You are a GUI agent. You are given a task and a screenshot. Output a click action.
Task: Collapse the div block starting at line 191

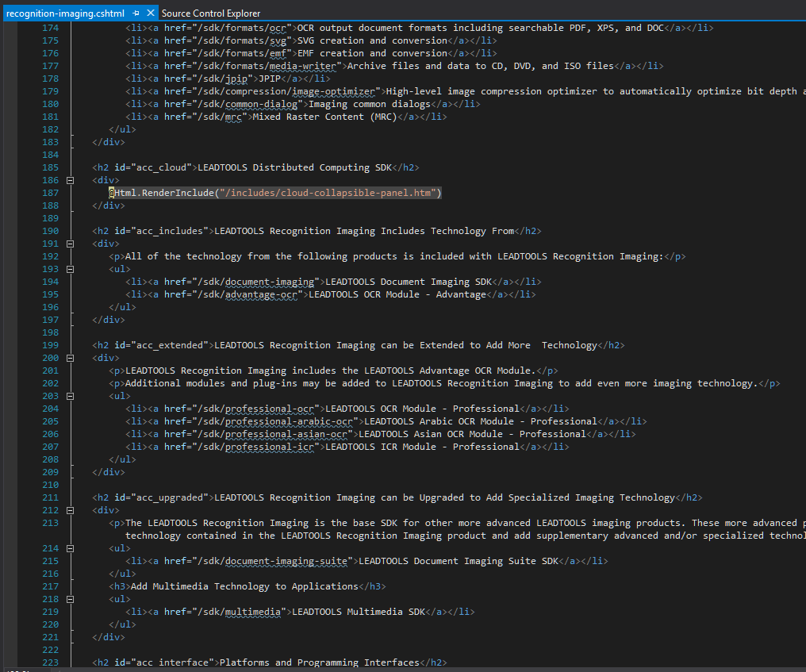click(71, 244)
